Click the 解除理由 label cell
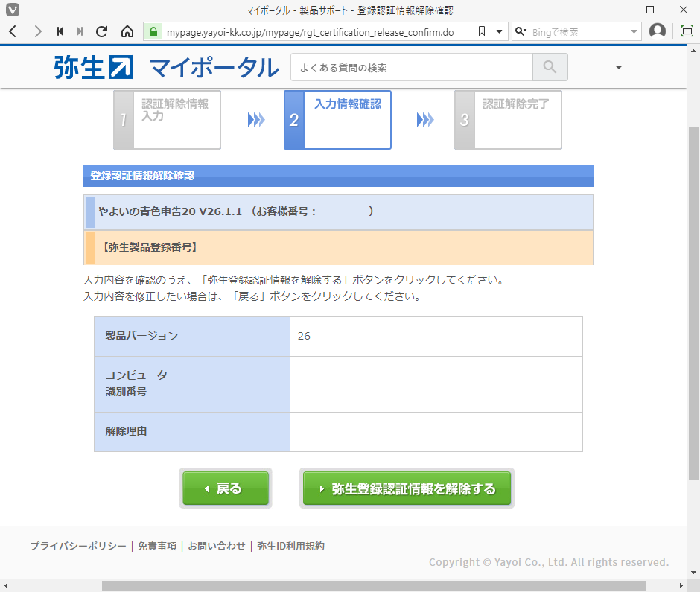 click(192, 432)
